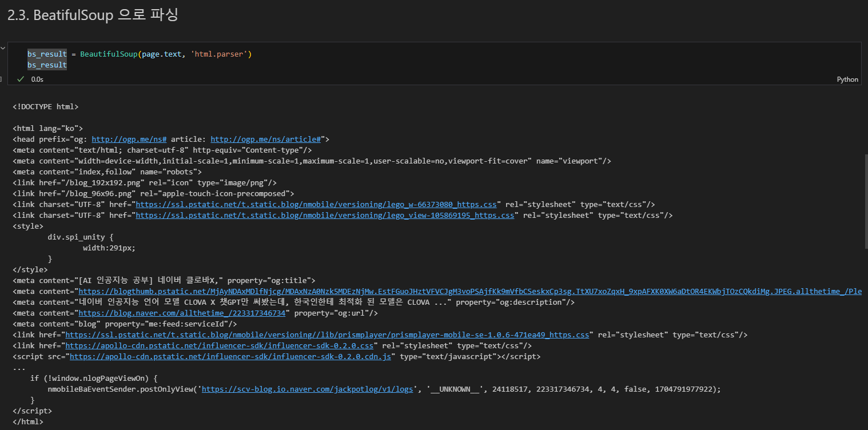This screenshot has height=430, width=868.
Task: Click page.text argument in the code cell
Action: pos(162,54)
